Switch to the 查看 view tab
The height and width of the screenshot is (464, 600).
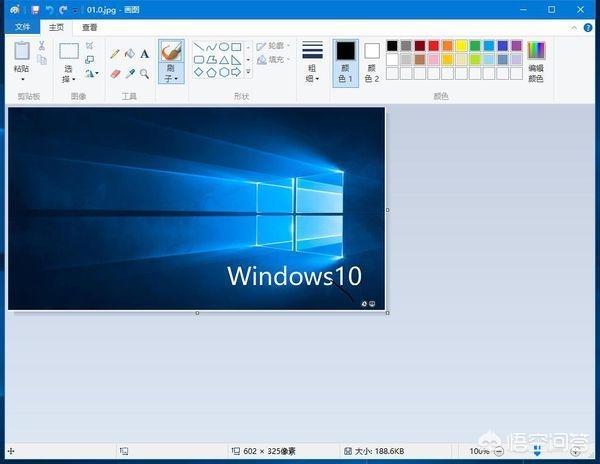(90, 28)
